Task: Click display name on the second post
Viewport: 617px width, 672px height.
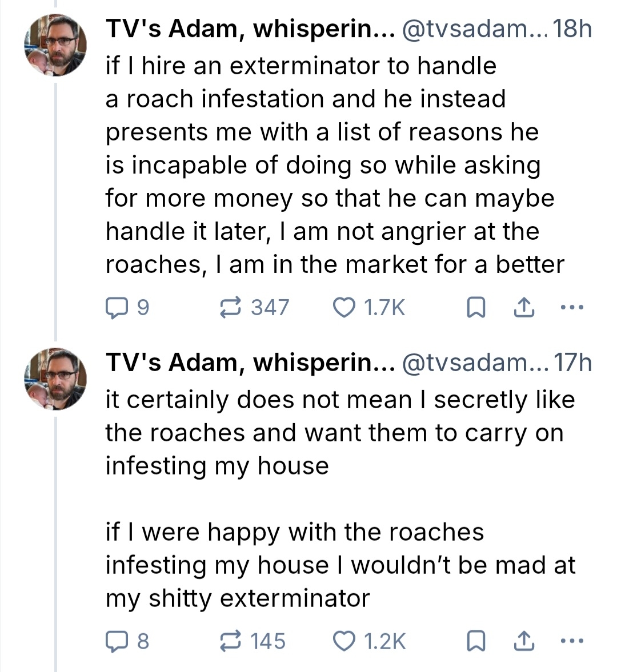Action: coord(250,363)
